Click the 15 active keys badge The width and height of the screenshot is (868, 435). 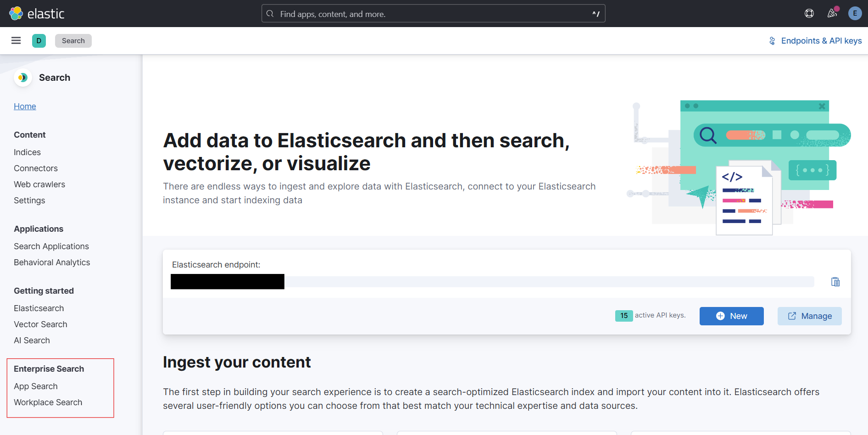(624, 316)
